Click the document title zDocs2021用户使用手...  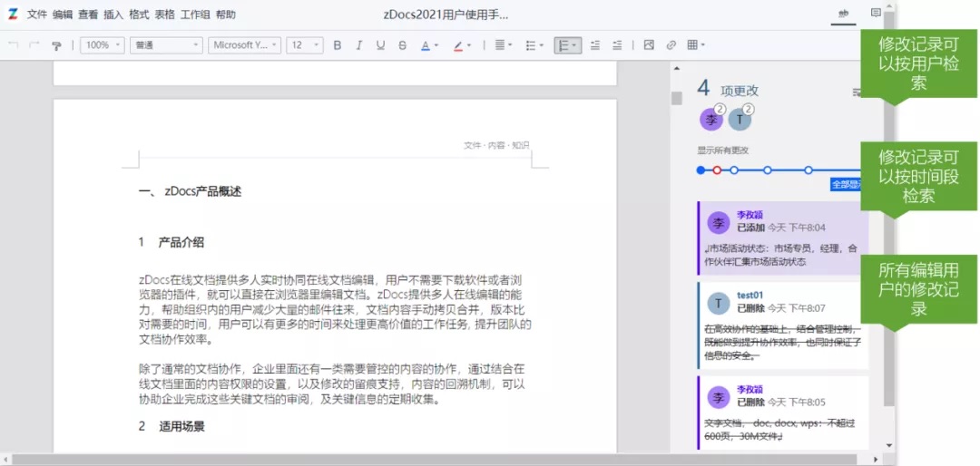click(x=446, y=15)
